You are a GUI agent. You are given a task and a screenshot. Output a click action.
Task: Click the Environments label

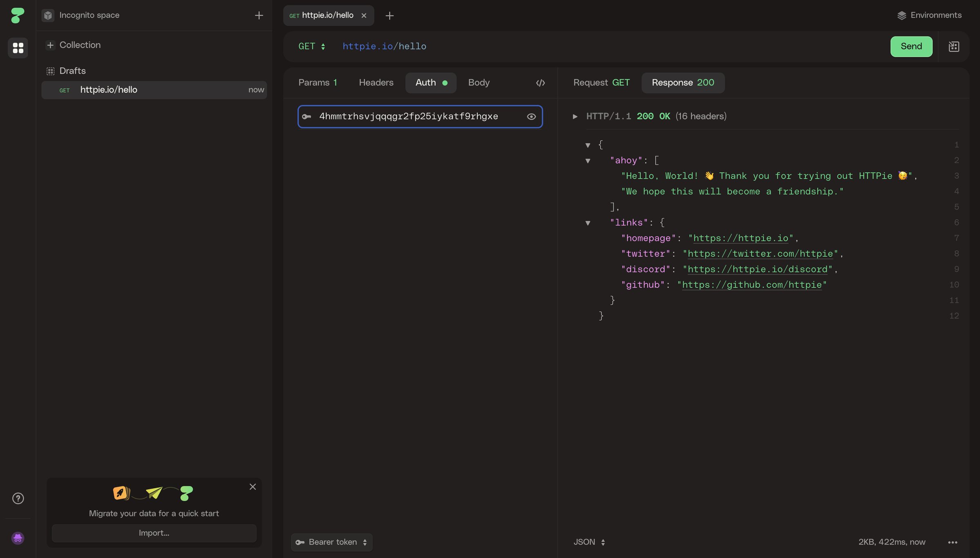pos(935,16)
